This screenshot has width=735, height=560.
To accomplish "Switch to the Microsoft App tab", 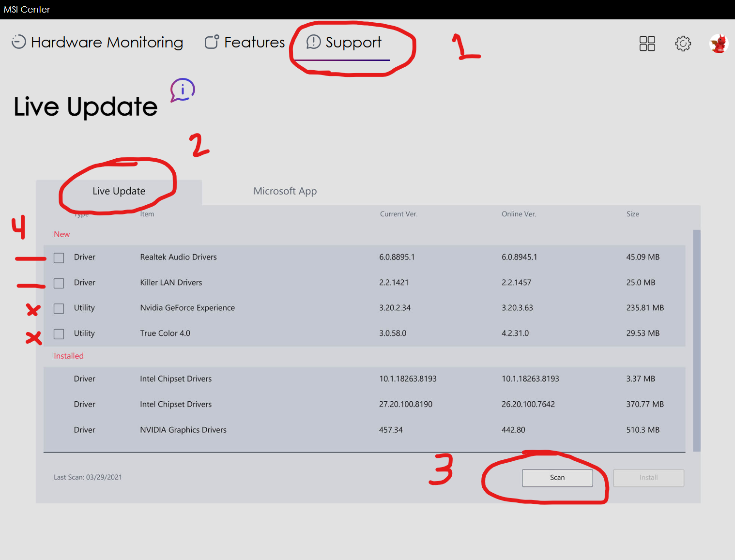I will click(285, 191).
